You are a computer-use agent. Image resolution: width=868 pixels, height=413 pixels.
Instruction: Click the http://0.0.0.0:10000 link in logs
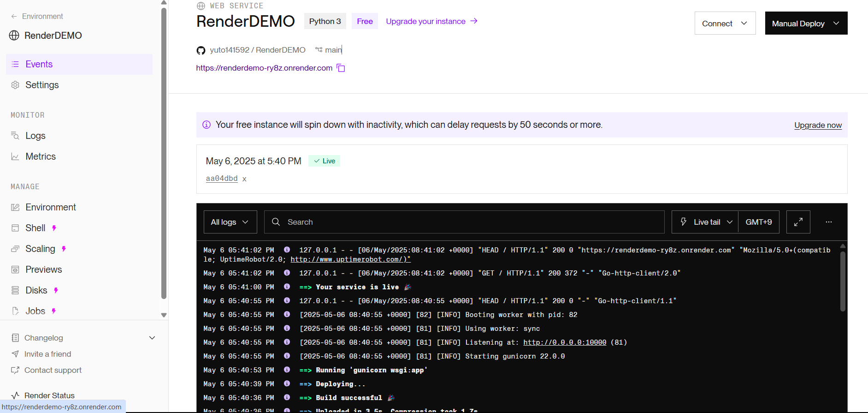coord(565,342)
